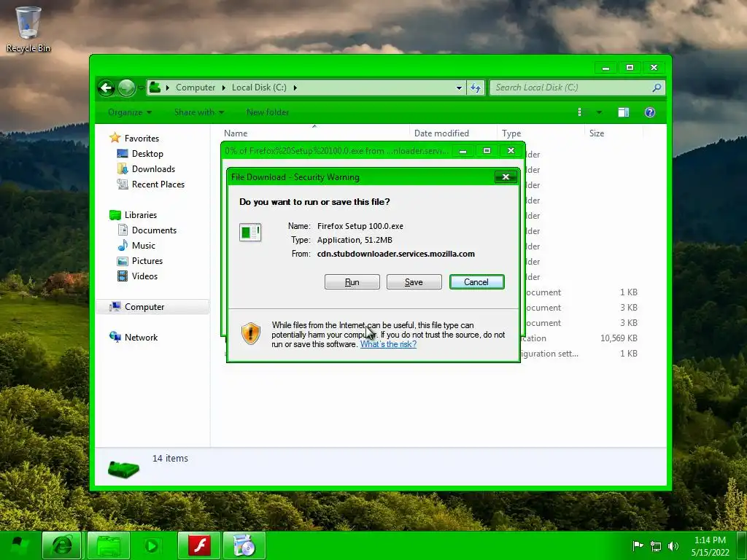Open the file explorer taskbar icon

pyautogui.click(x=109, y=545)
